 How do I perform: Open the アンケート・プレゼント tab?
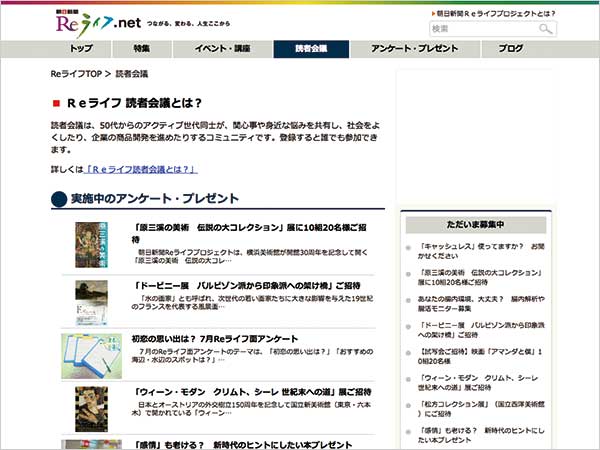pos(414,49)
